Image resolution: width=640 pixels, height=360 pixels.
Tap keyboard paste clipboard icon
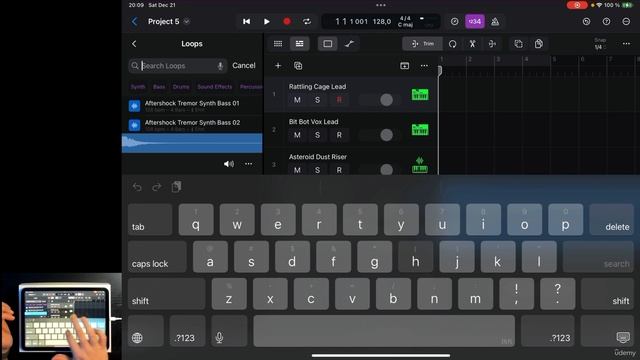point(176,187)
